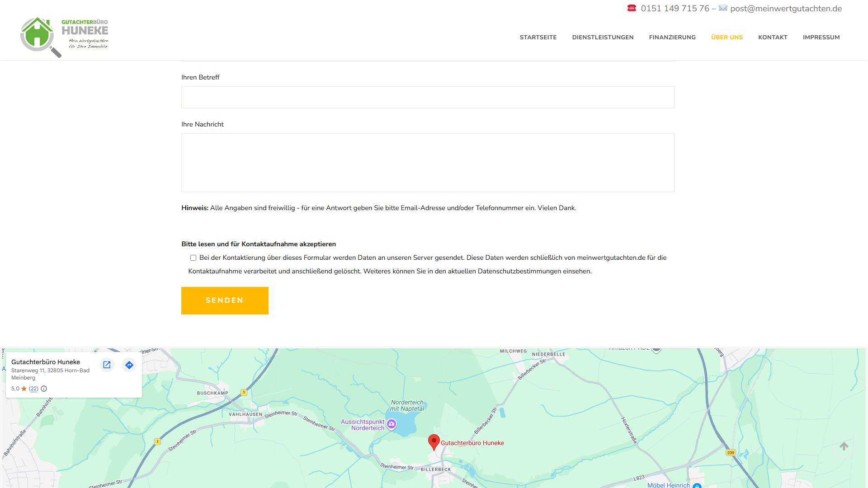This screenshot has height=488, width=868.
Task: Open the Dienstleistungen menu item
Action: pyautogui.click(x=603, y=38)
